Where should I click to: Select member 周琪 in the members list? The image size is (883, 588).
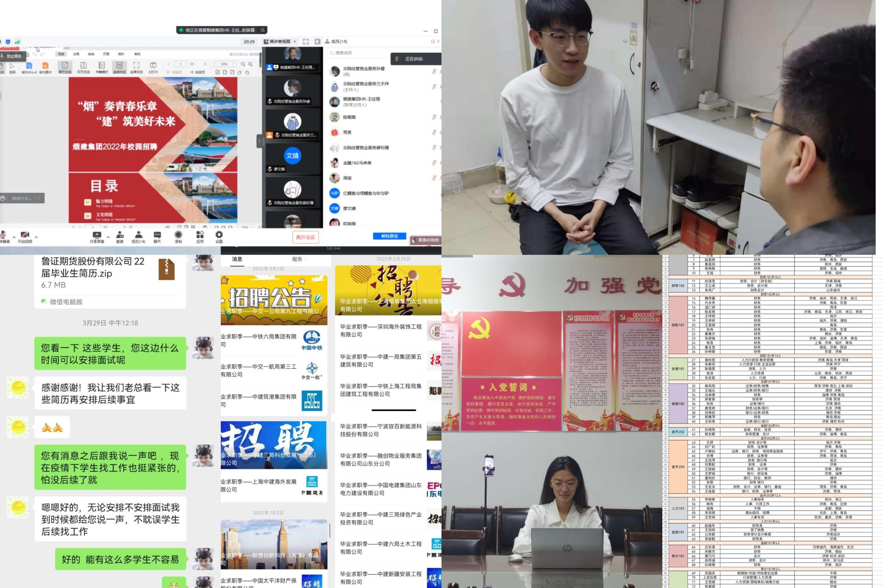pos(384,178)
